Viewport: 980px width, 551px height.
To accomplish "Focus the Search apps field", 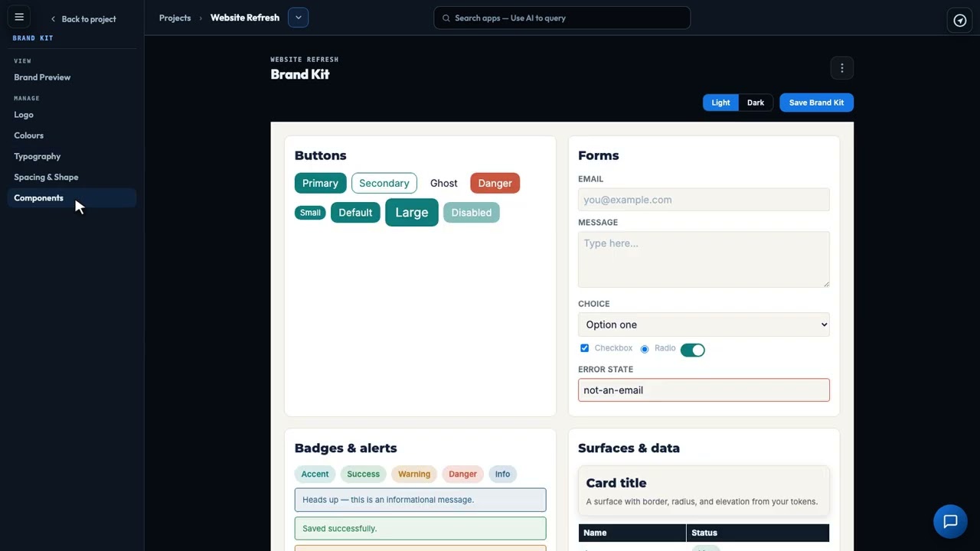I will tap(562, 18).
